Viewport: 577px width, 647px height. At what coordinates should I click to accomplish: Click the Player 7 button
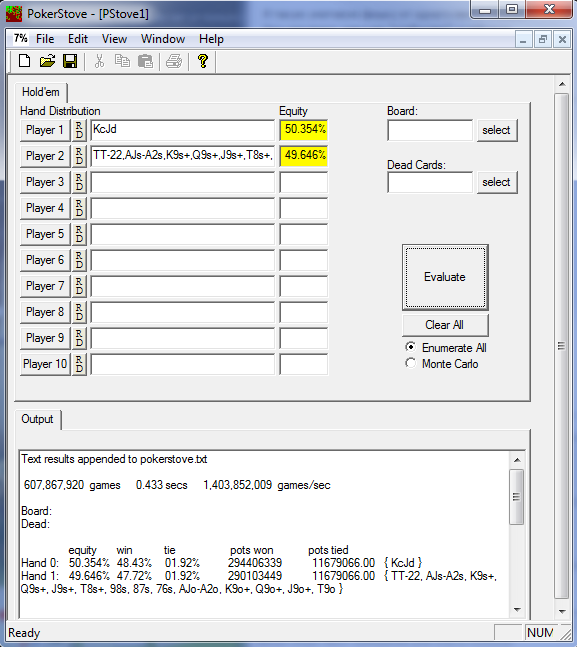click(x=45, y=286)
